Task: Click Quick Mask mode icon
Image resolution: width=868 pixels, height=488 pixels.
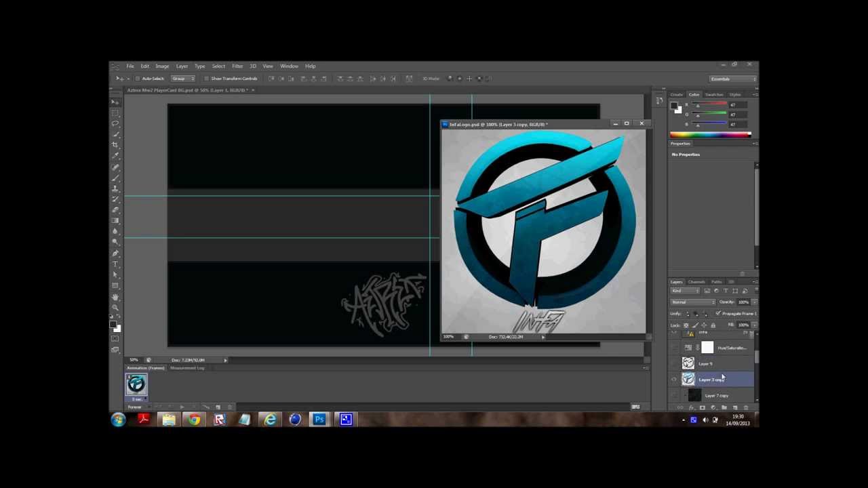Action: tap(115, 338)
